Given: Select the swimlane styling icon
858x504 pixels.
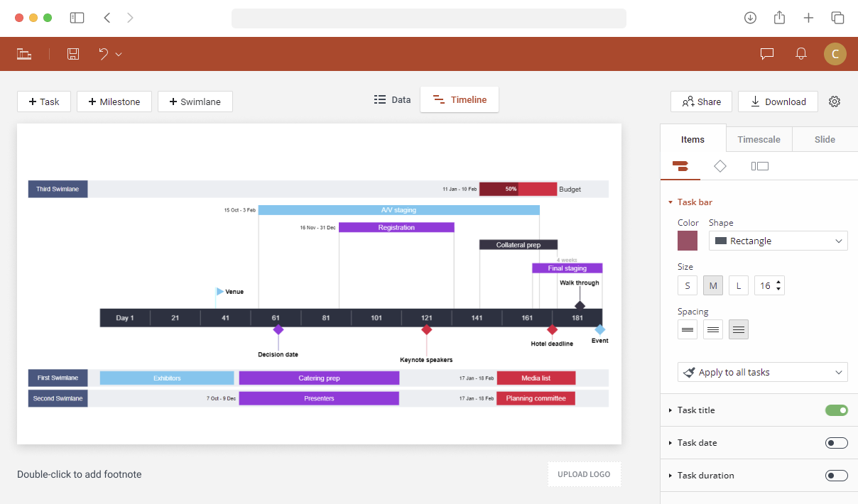Looking at the screenshot, I should [760, 166].
